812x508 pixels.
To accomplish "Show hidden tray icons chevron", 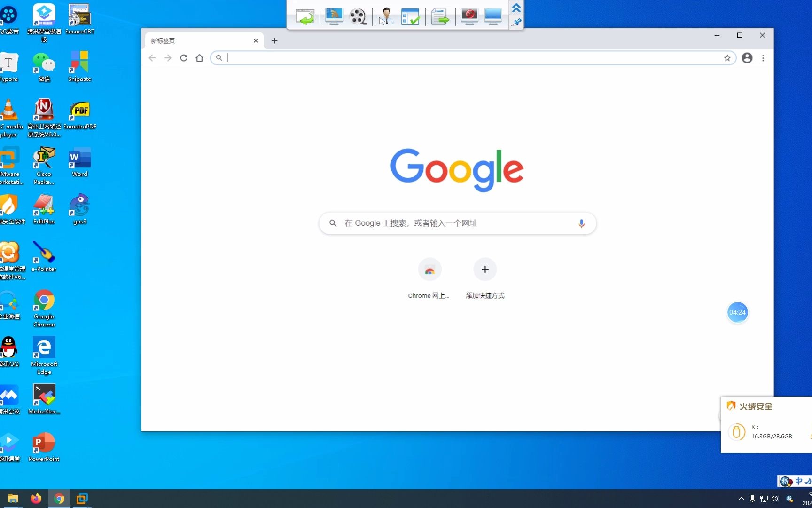I will [741, 499].
